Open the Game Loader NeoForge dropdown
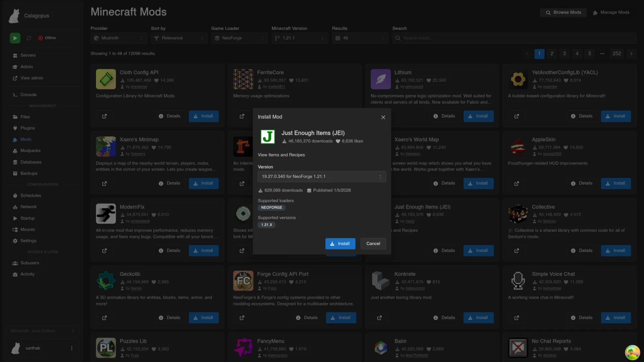Screen dimensions: 644x362 pyautogui.click(x=239, y=38)
